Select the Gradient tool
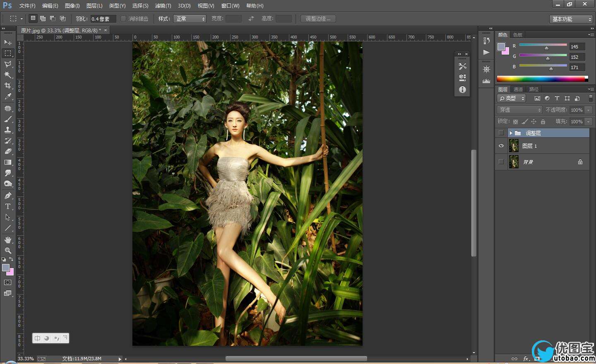This screenshot has height=364, width=596. pos(8,163)
